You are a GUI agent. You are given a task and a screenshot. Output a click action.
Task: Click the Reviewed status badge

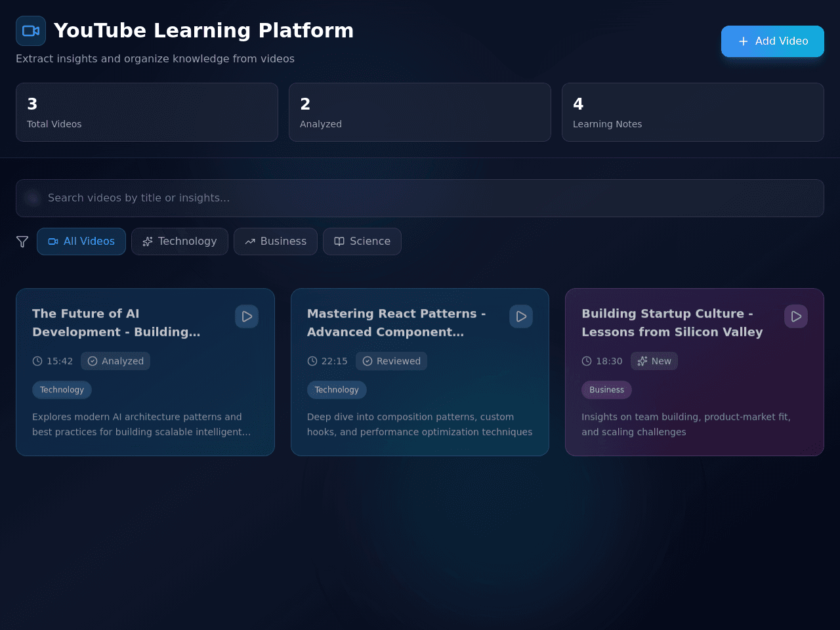point(392,361)
